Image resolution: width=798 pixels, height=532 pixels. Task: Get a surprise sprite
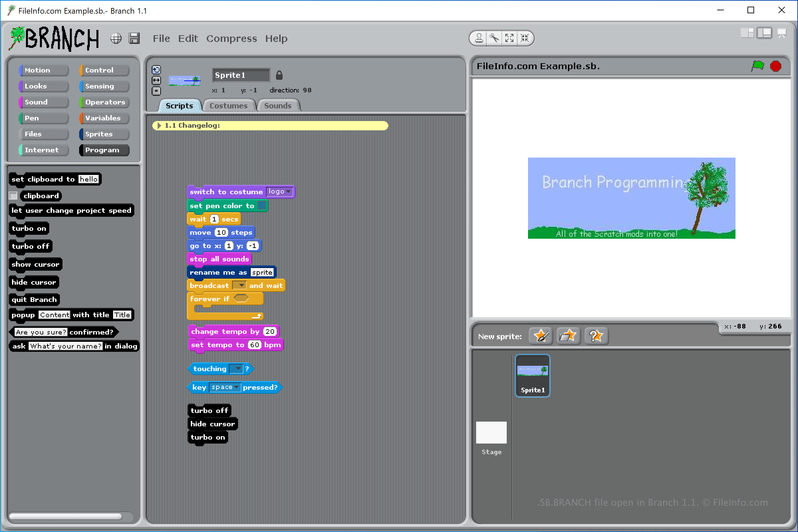[x=596, y=336]
